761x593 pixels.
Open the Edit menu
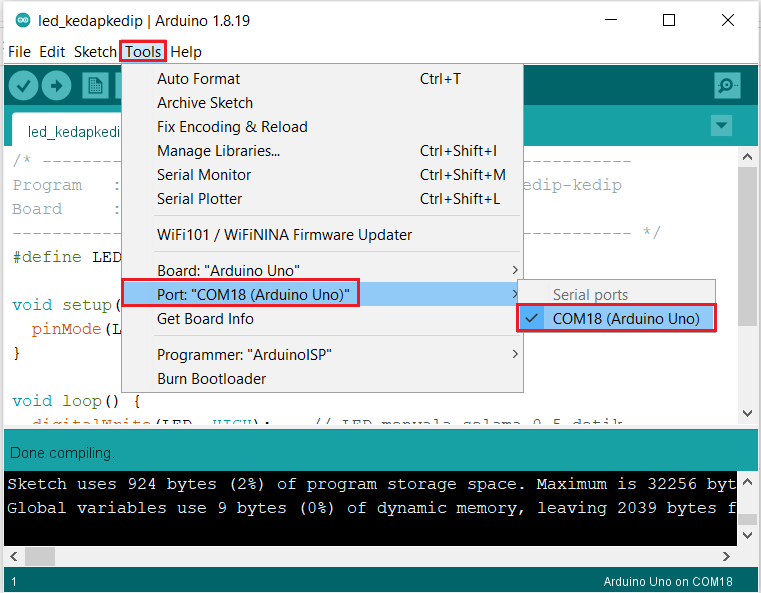pyautogui.click(x=52, y=51)
